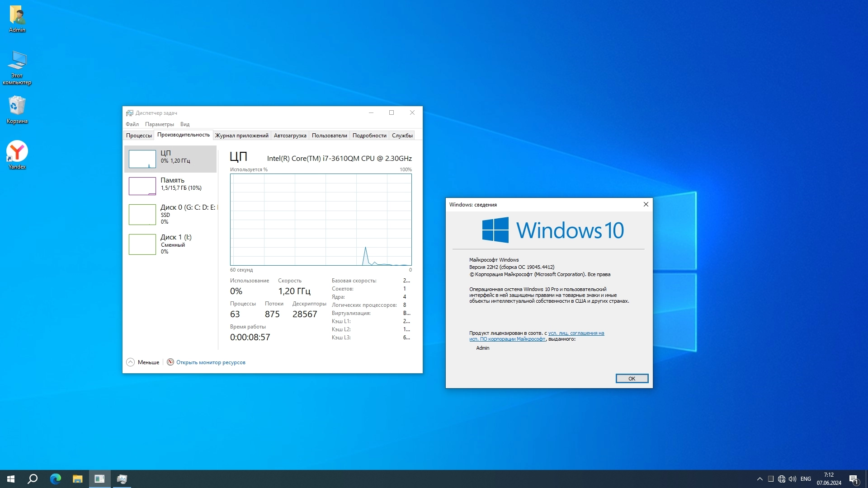This screenshot has height=488, width=868.
Task: Open the Параметры menu
Action: coord(159,124)
